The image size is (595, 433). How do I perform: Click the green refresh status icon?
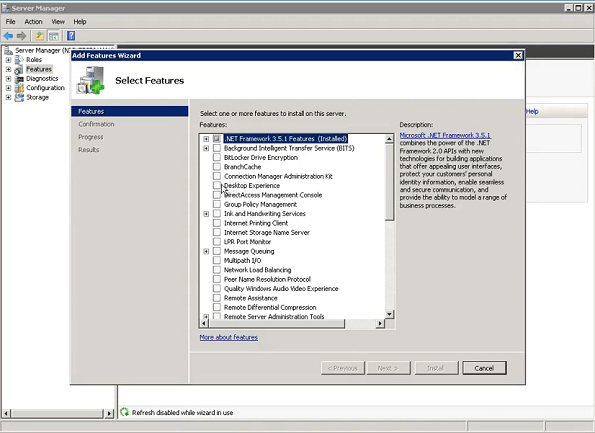124,412
